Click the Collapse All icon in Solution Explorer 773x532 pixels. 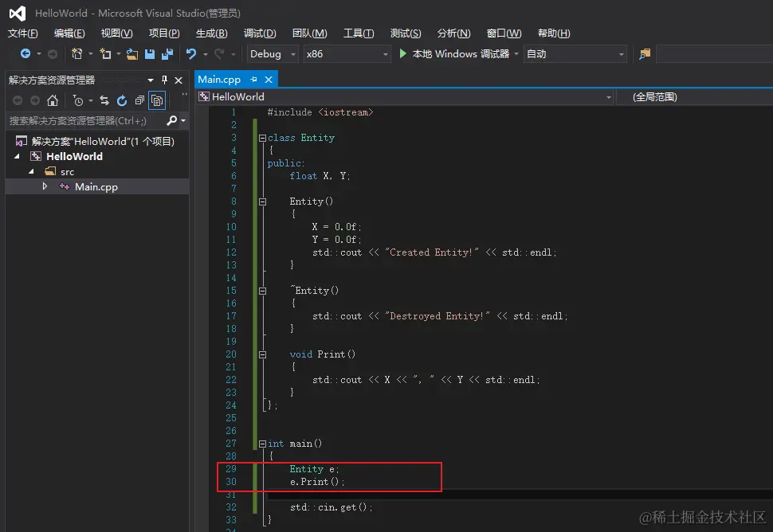(x=139, y=100)
